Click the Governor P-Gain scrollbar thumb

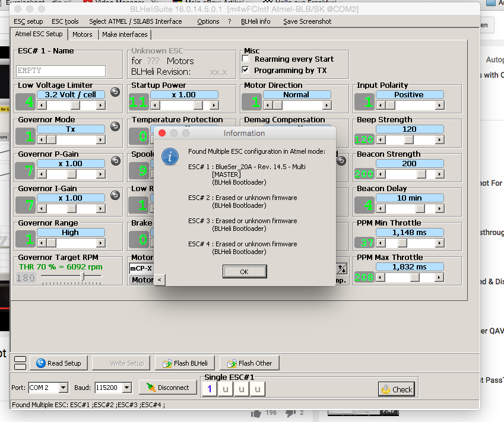(72, 174)
